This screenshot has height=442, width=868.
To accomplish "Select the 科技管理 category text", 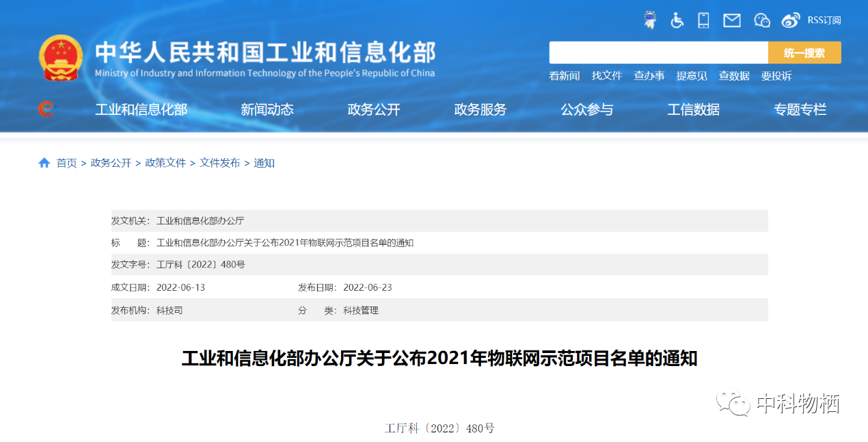I will [x=361, y=310].
